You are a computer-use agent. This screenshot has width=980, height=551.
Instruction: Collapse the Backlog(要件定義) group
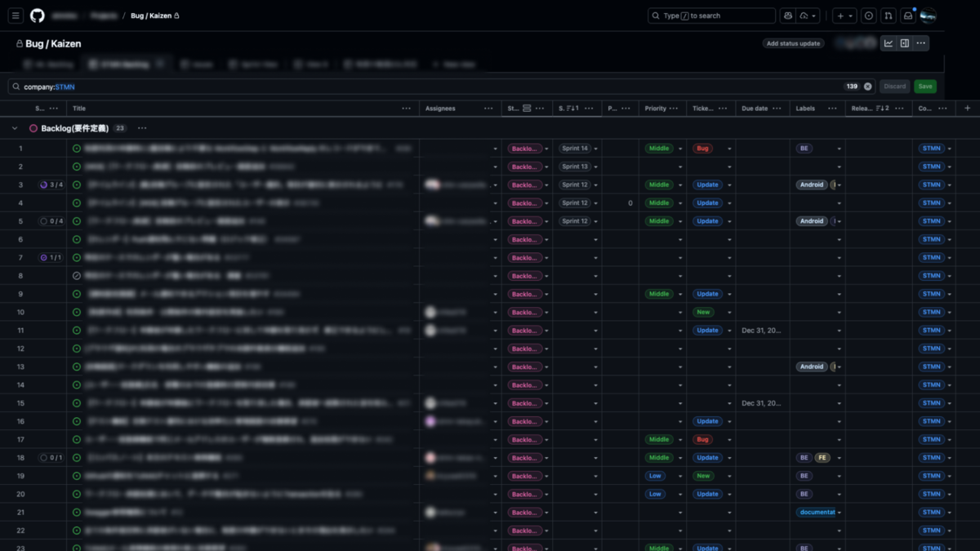14,127
